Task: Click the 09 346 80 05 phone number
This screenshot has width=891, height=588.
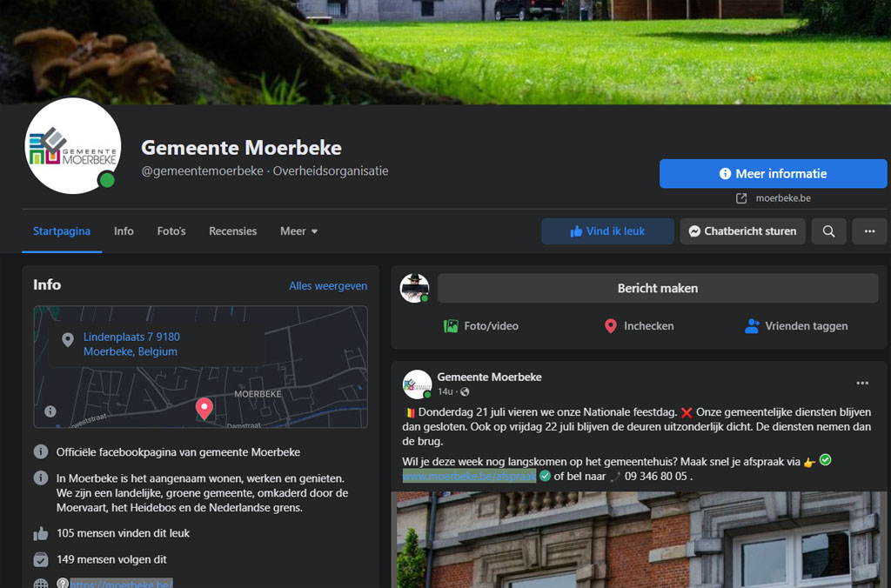Action: click(x=656, y=476)
